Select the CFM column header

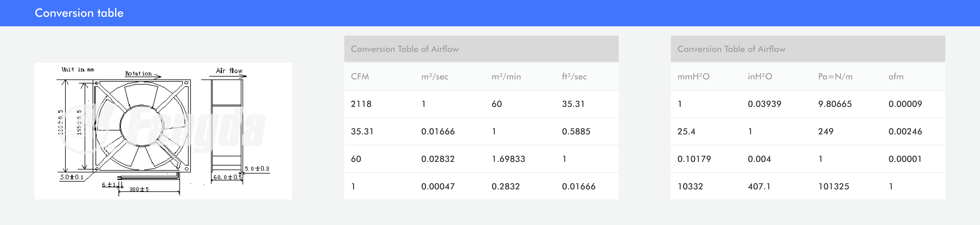(360, 76)
